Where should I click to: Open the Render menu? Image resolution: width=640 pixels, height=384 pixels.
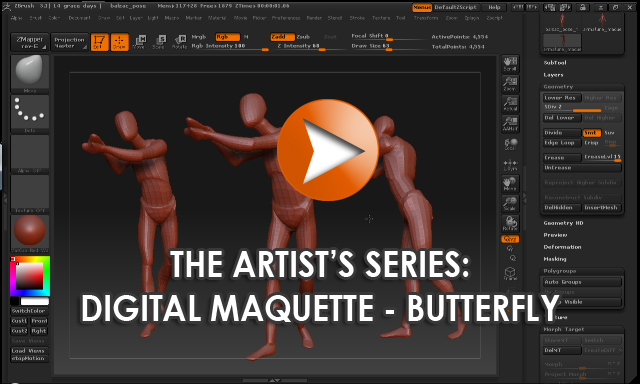coord(314,18)
